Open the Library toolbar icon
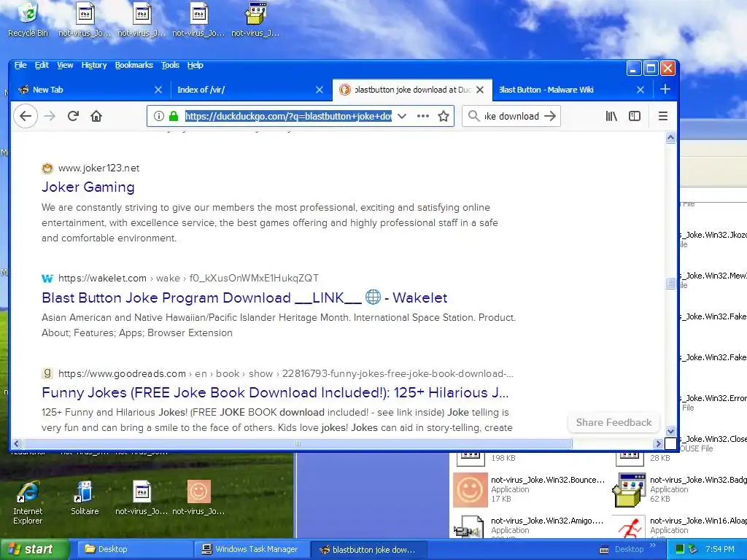Screen dimensions: 747x560 click(611, 116)
